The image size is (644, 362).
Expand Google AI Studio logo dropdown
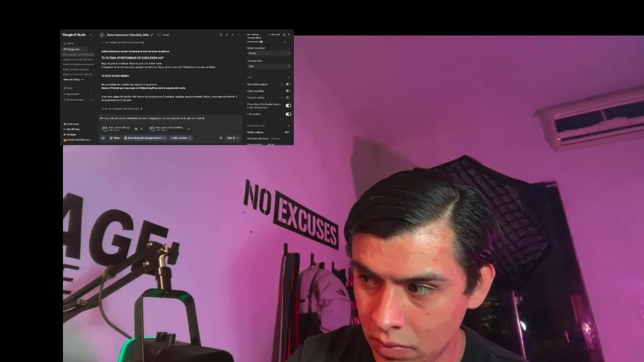click(x=91, y=35)
